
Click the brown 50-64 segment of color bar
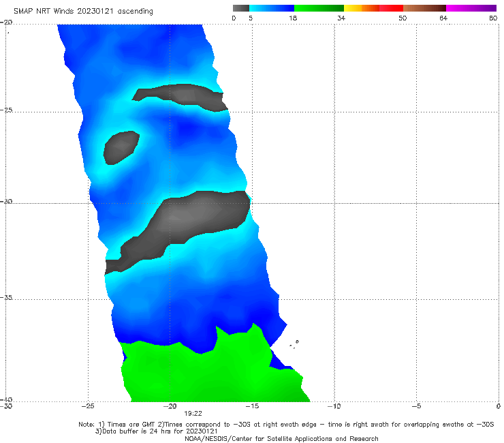click(424, 8)
